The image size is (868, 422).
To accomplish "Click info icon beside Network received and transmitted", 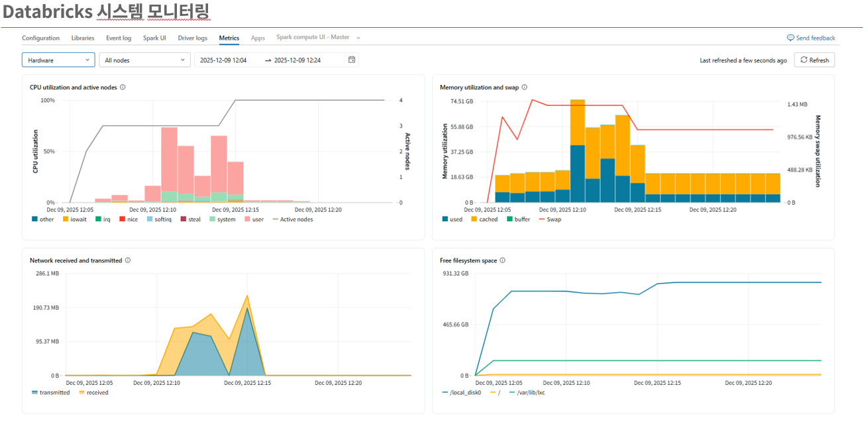I will click(128, 260).
